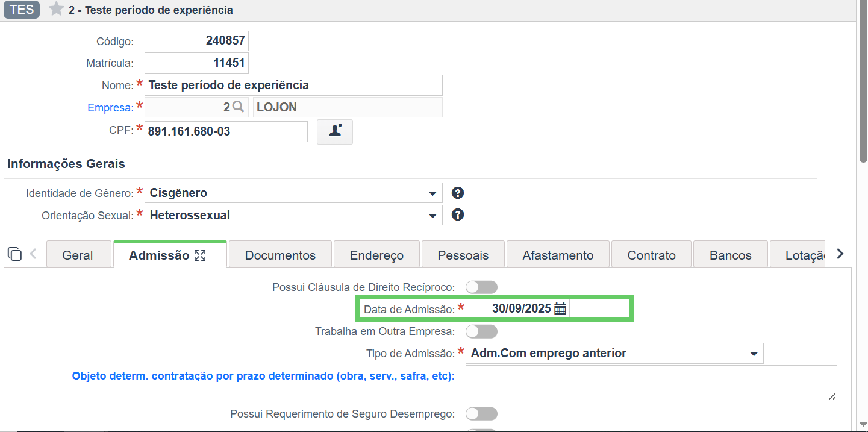Open calendar picker for Data de Admissão

tap(560, 308)
